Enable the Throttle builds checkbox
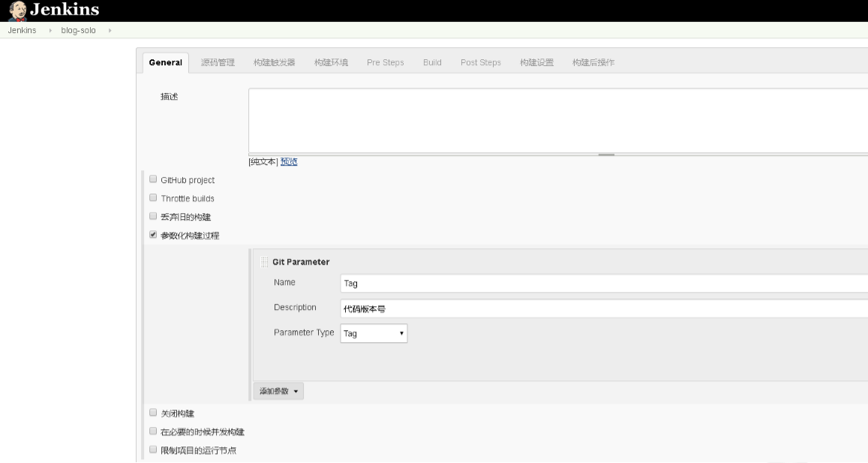 pyautogui.click(x=153, y=197)
